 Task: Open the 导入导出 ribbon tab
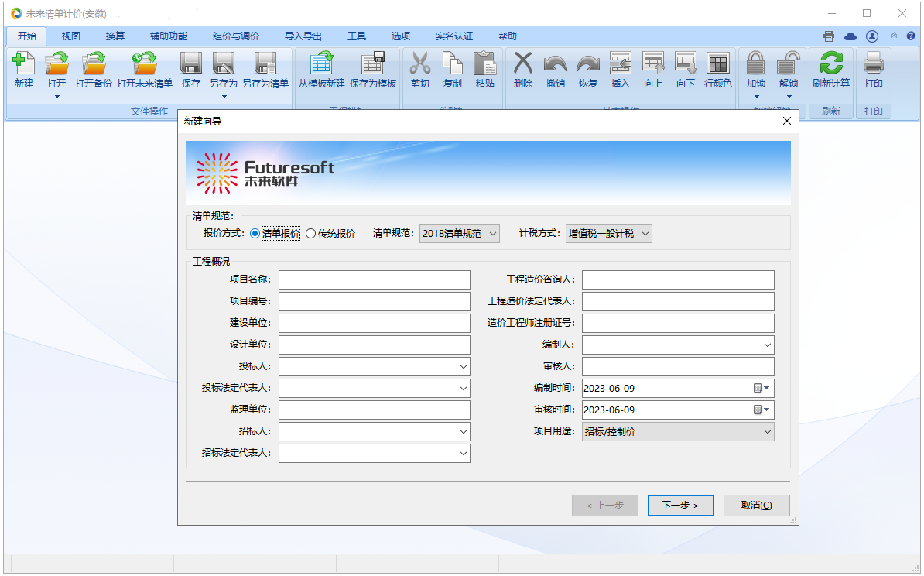point(303,36)
